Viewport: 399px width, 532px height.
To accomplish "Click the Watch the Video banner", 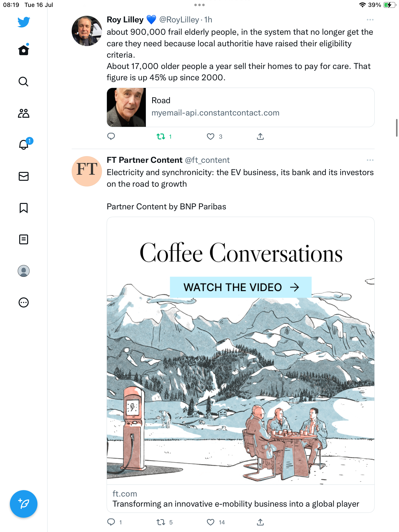I will [x=240, y=287].
